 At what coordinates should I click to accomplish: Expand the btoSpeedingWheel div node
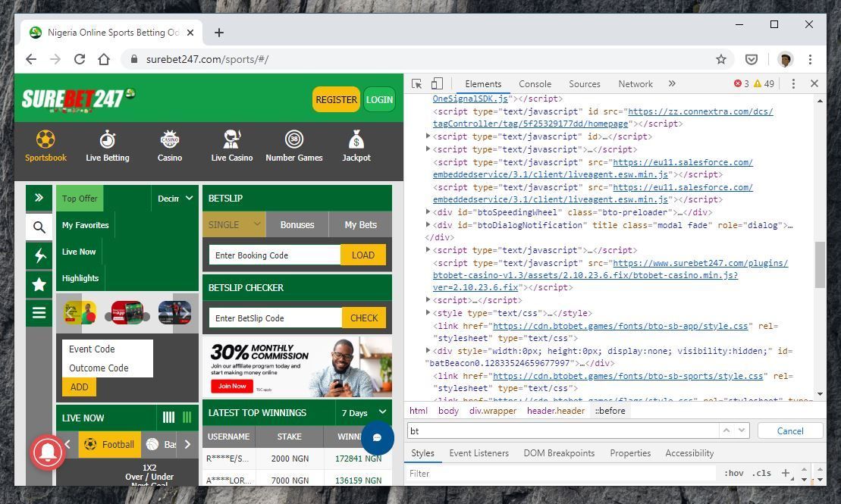(x=428, y=211)
